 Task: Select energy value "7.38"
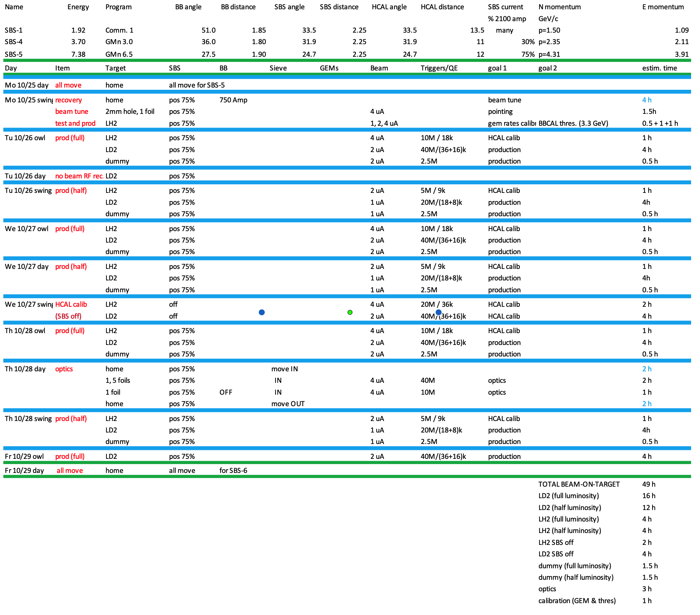point(78,54)
